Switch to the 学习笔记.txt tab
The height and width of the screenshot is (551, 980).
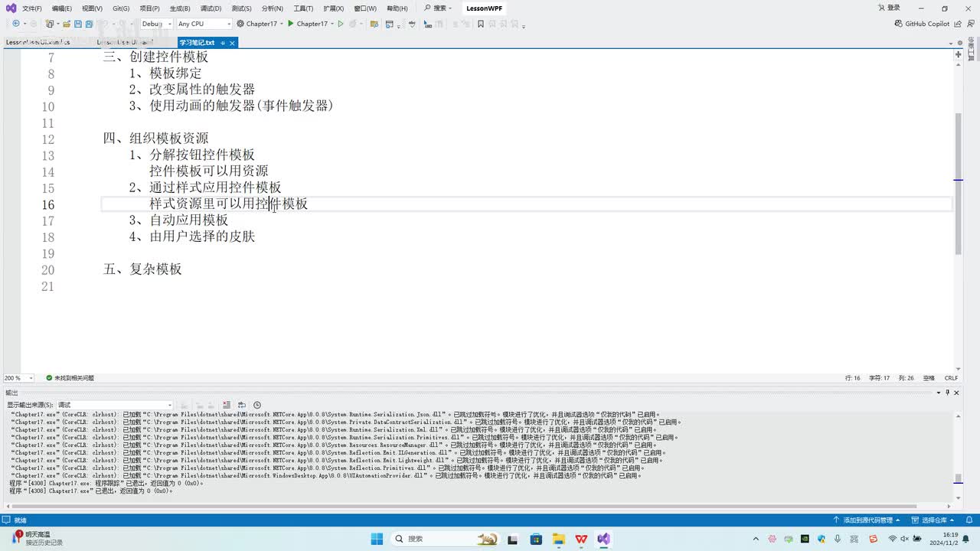click(198, 43)
